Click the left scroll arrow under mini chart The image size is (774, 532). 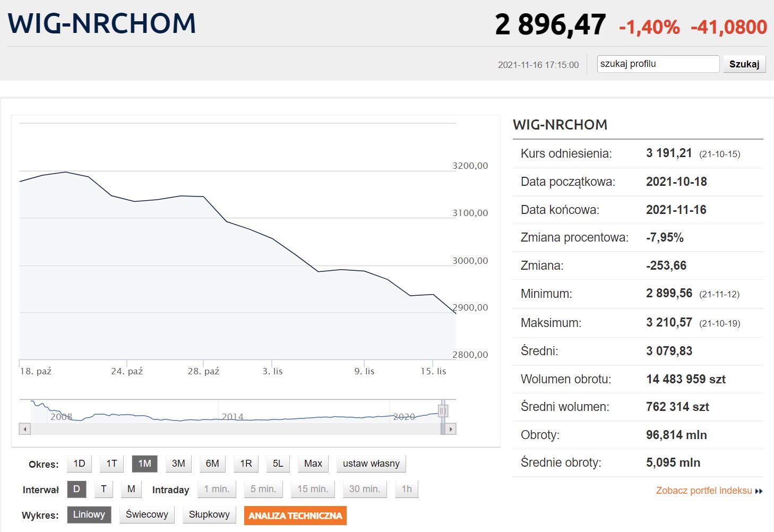coord(24,429)
